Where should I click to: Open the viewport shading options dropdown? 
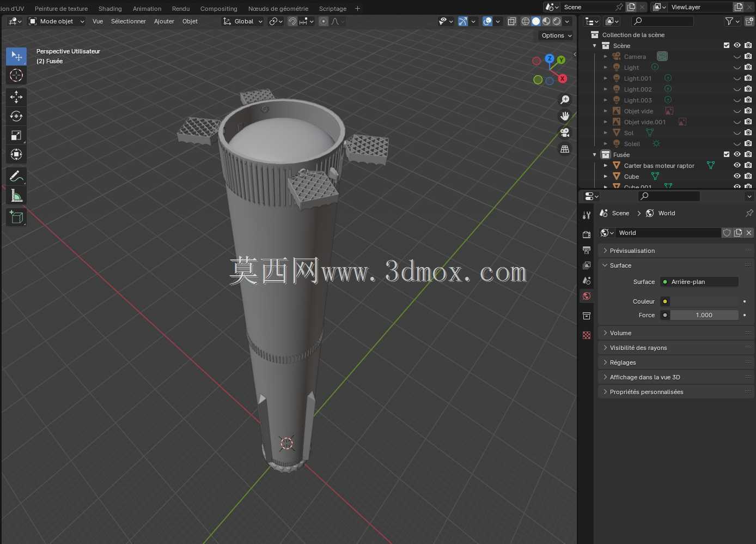567,21
